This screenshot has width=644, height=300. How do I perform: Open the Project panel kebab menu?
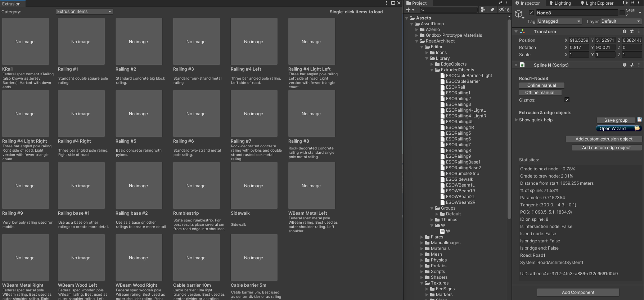pyautogui.click(x=507, y=3)
